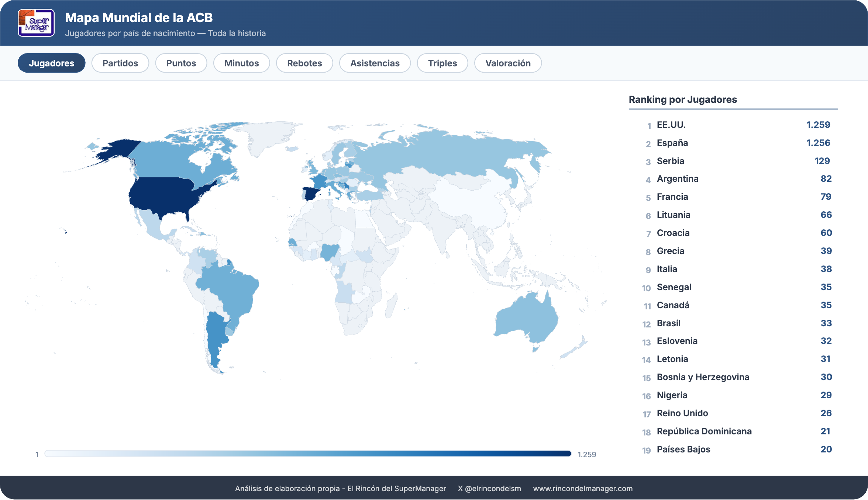Click Serbia ranking entry

670,161
